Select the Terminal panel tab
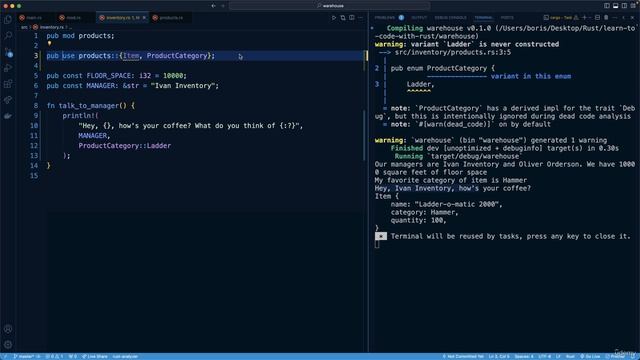Image resolution: width=640 pixels, height=360 pixels. pyautogui.click(x=483, y=18)
